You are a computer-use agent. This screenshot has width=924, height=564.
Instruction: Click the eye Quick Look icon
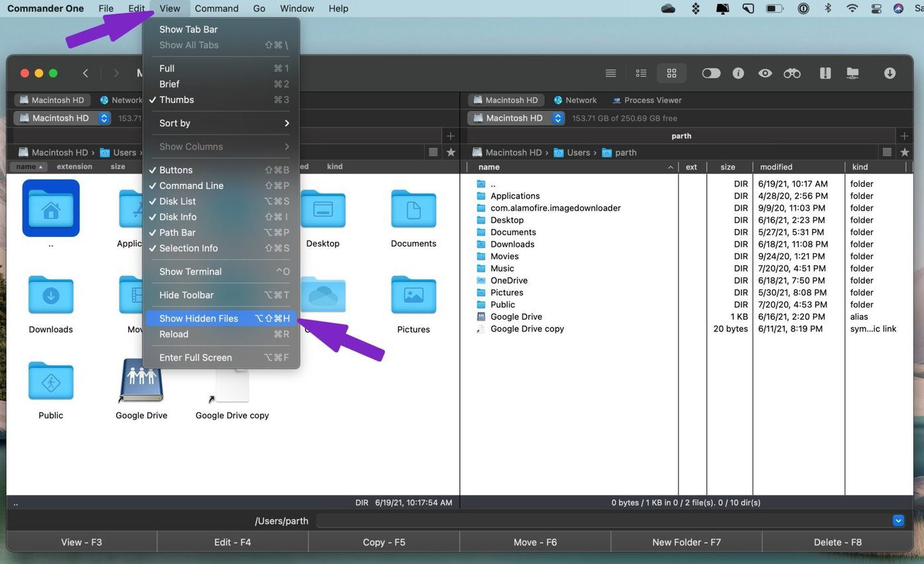click(765, 73)
